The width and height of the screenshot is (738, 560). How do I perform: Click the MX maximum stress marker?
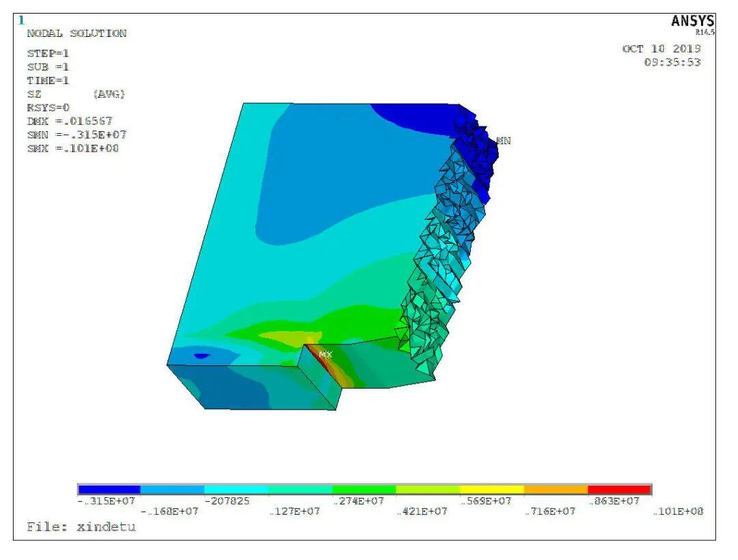pos(325,354)
